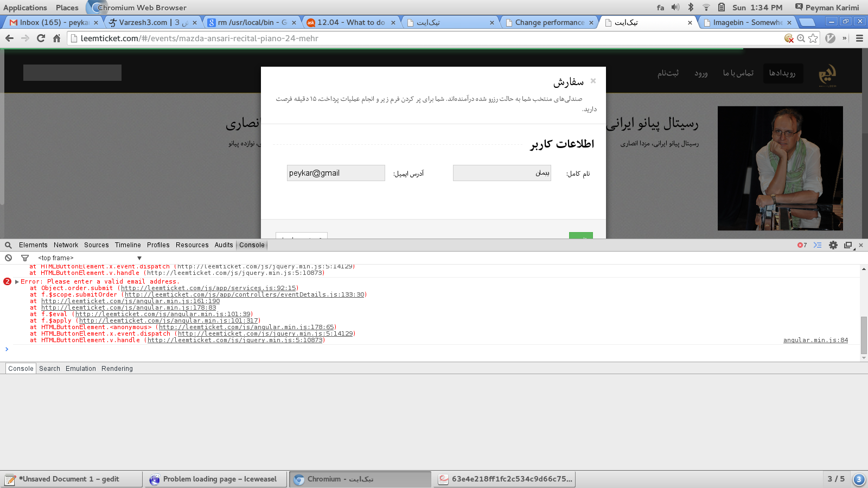Click the white cancel button in the modal footer

point(301,235)
